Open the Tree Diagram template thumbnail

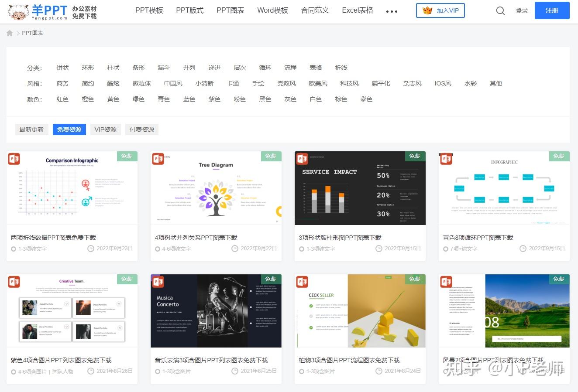pyautogui.click(x=216, y=188)
